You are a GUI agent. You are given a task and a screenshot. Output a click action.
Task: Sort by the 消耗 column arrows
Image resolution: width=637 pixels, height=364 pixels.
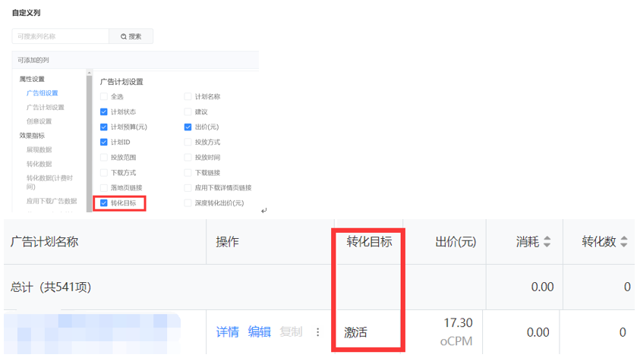547,243
